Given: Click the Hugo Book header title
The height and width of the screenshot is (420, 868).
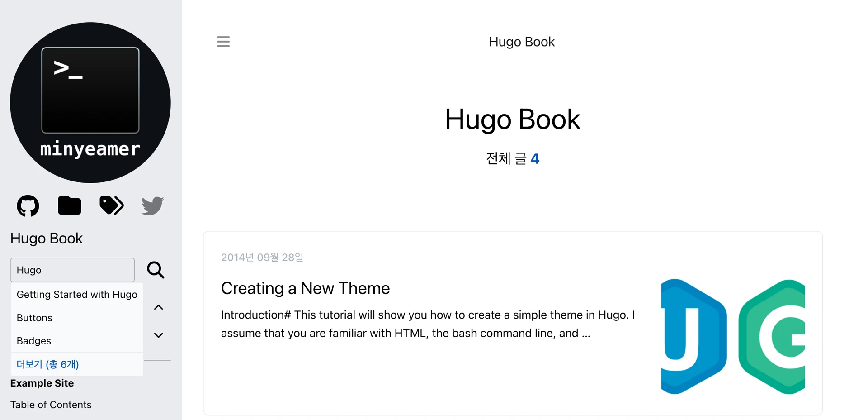Looking at the screenshot, I should pyautogui.click(x=522, y=42).
